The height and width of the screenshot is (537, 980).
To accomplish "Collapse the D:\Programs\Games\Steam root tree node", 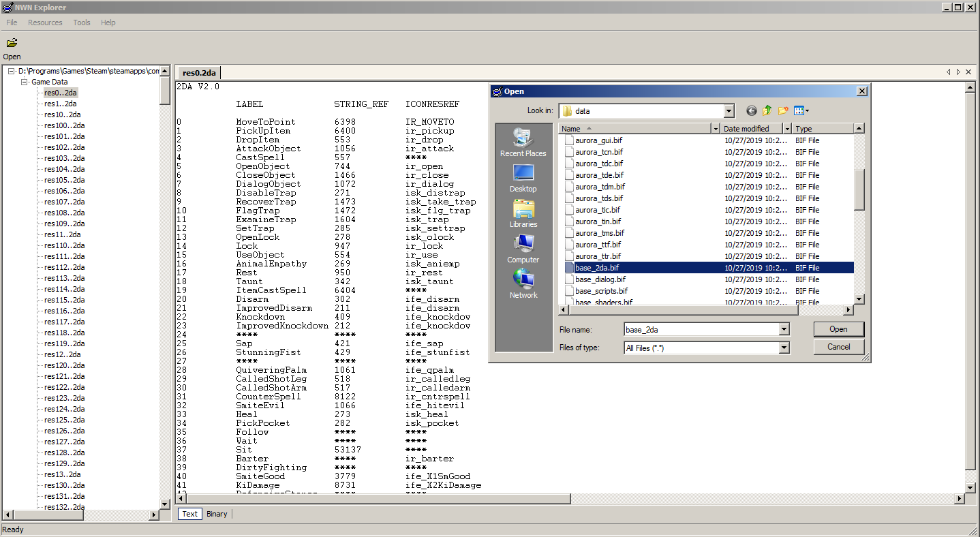I will (x=11, y=71).
